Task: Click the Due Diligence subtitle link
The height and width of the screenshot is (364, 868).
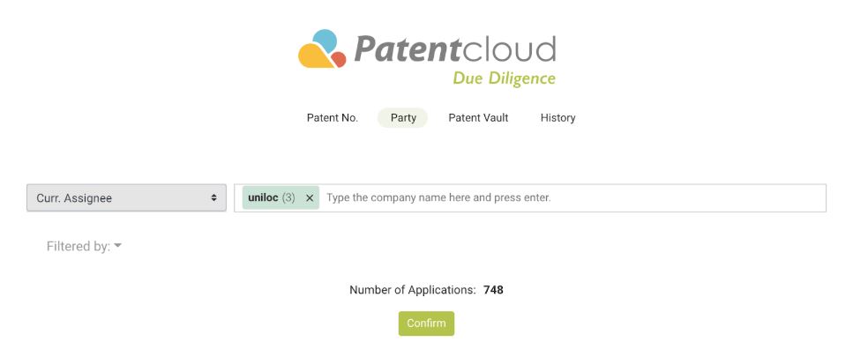Action: tap(504, 78)
